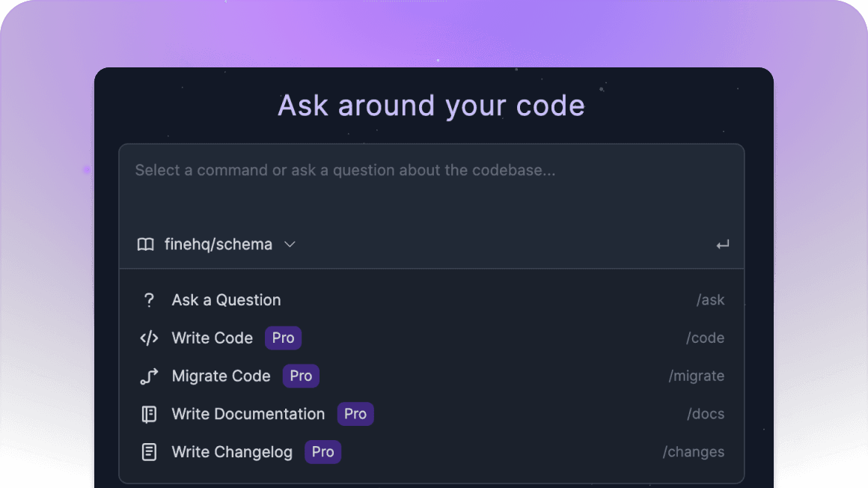Click the code brackets icon

click(149, 338)
